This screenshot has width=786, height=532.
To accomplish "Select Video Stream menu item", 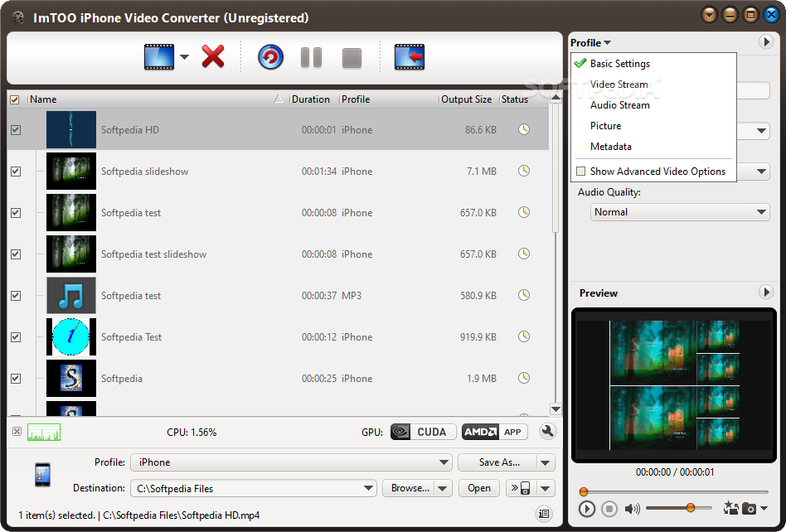I will pos(653,85).
